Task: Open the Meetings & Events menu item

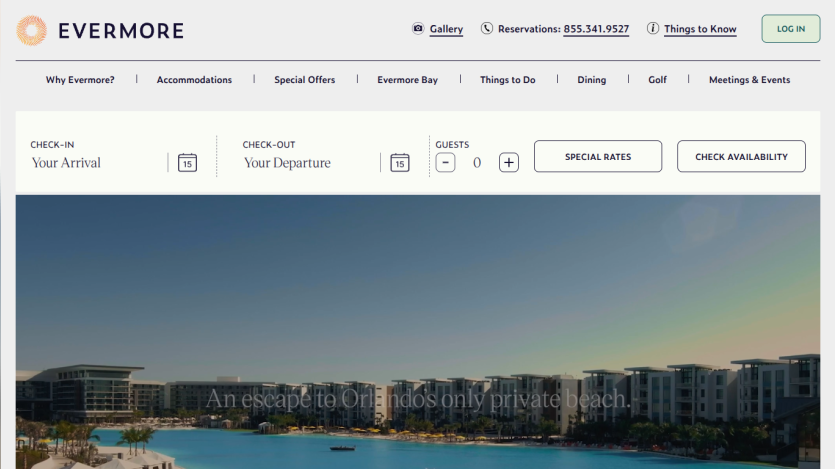Action: (749, 80)
